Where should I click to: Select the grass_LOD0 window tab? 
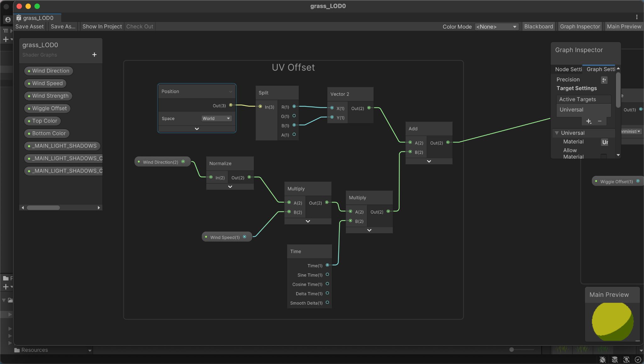(38, 18)
